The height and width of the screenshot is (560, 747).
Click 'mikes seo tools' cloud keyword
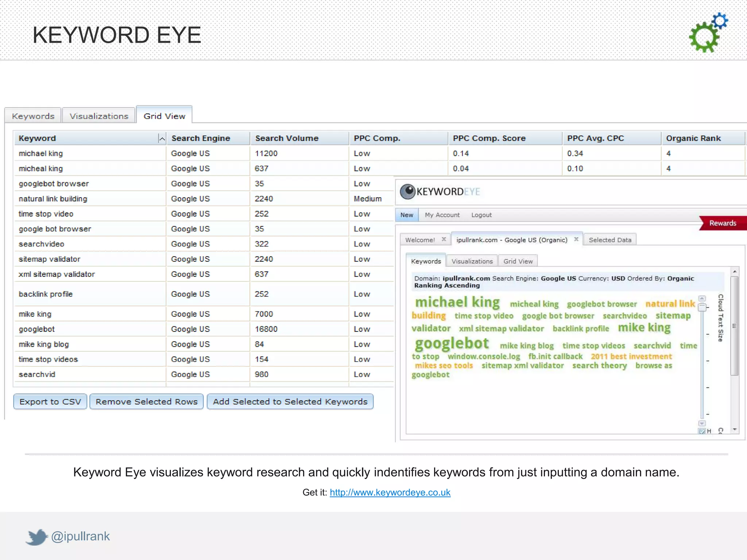pyautogui.click(x=444, y=365)
